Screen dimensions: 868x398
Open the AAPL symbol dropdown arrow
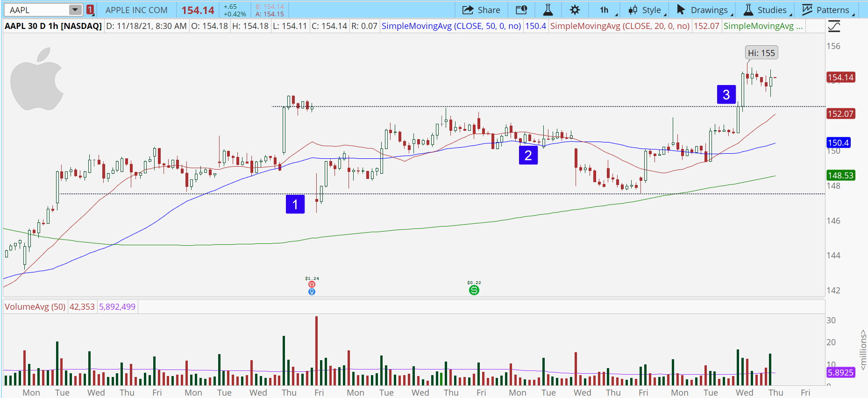tap(75, 10)
